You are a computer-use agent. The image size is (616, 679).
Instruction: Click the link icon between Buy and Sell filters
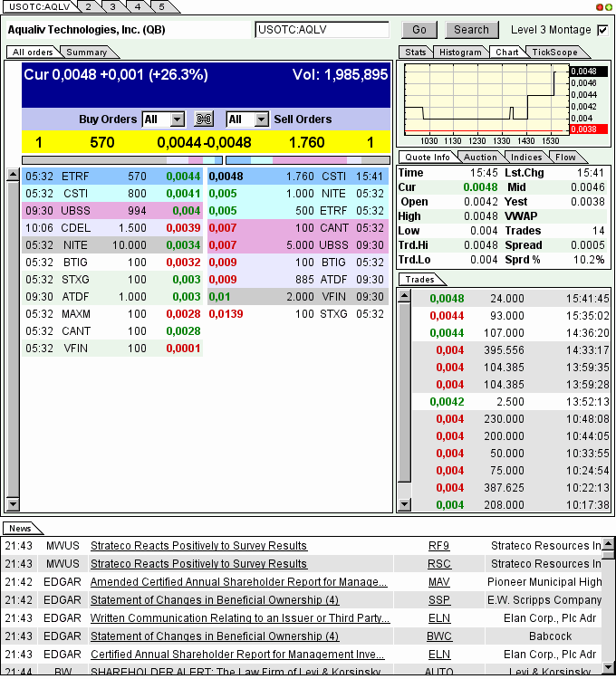pos(204,120)
